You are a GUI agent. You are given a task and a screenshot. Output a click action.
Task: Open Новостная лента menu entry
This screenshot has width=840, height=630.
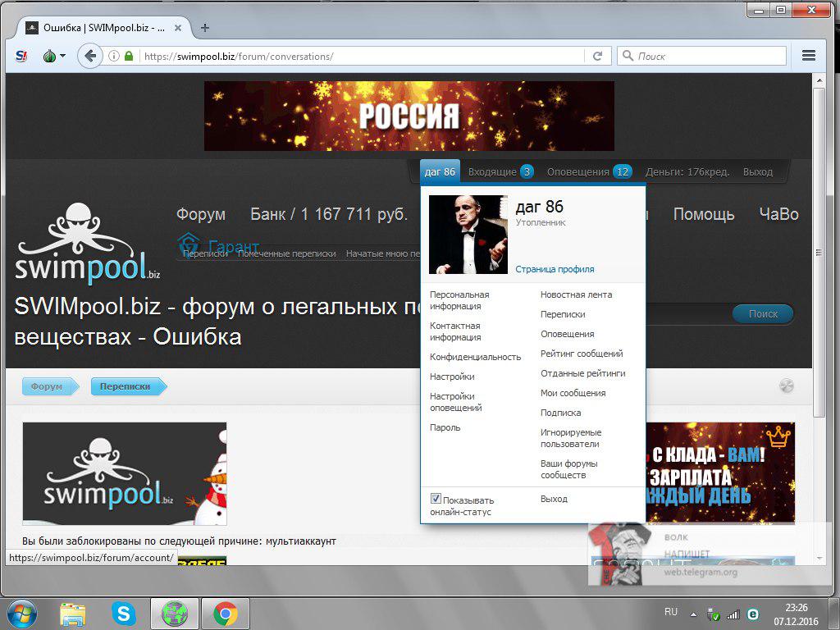576,294
